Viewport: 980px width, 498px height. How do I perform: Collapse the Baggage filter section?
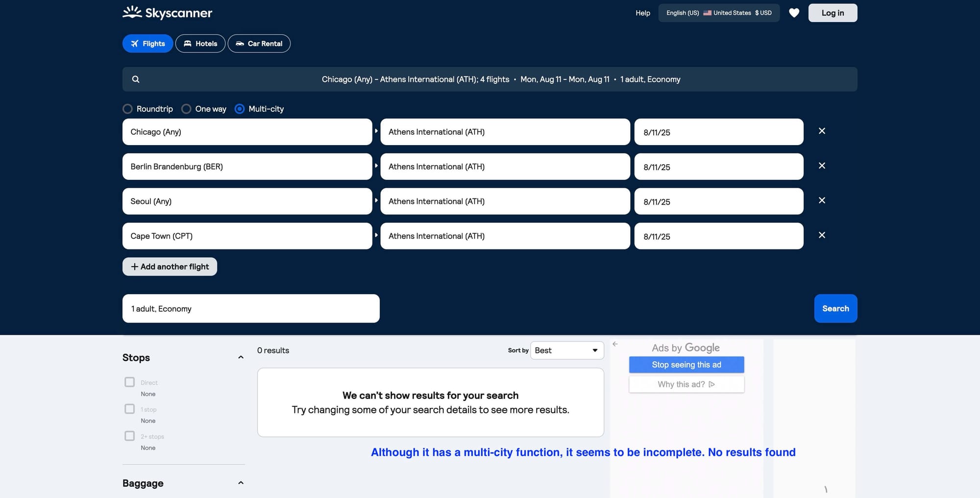(x=241, y=483)
